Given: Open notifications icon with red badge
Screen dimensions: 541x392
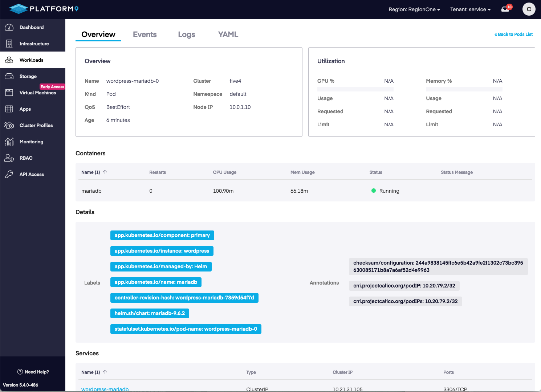Looking at the screenshot, I should tap(505, 9).
